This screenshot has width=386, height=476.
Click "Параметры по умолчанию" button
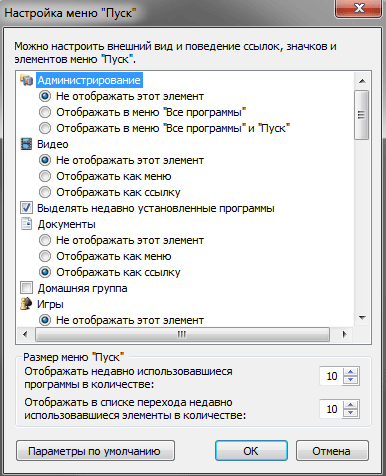(95, 451)
